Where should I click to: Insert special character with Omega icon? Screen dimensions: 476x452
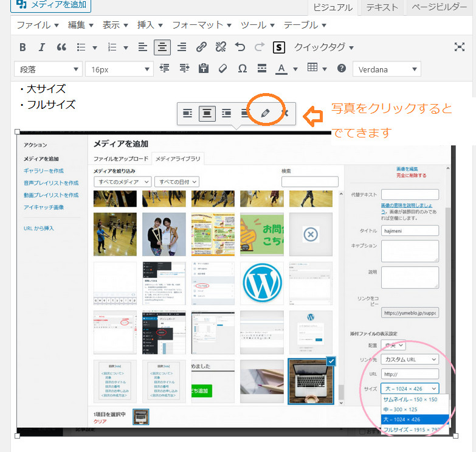(x=242, y=69)
